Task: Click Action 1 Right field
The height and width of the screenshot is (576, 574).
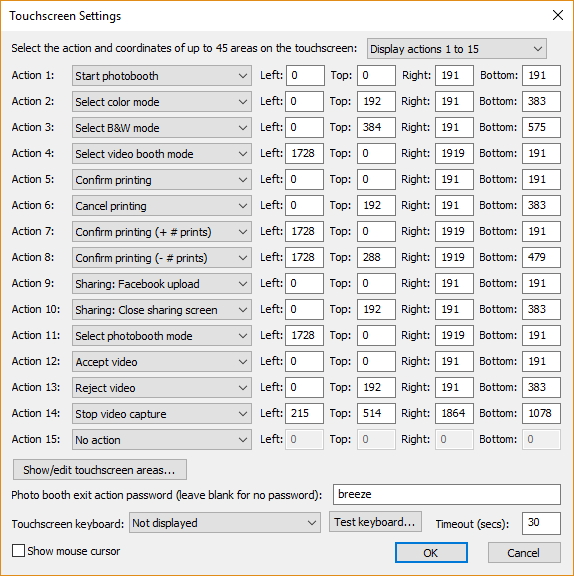Action: point(454,75)
